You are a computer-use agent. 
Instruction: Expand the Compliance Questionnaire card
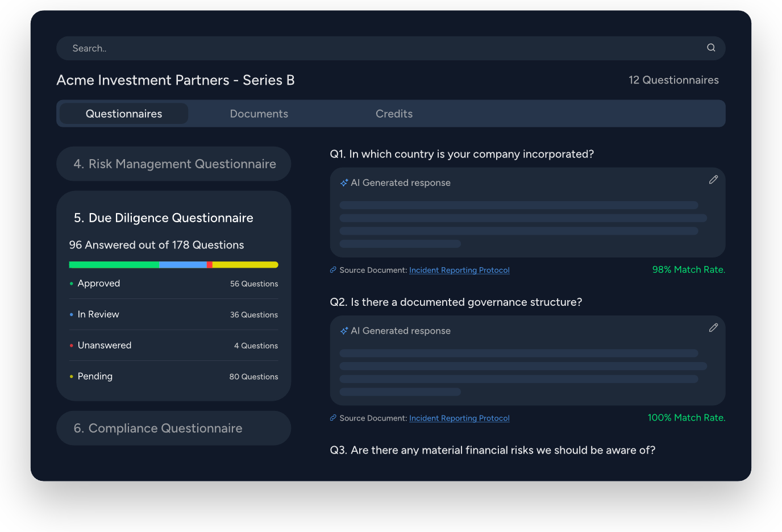pos(174,429)
